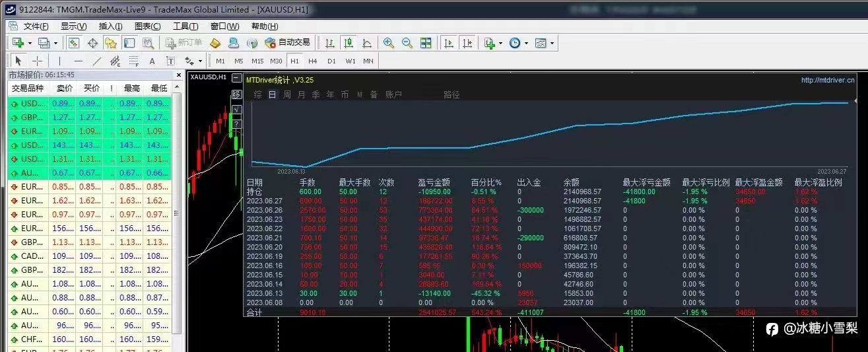This screenshot has width=868, height=352.
Task: Open the chart templates icon
Action: click(541, 43)
